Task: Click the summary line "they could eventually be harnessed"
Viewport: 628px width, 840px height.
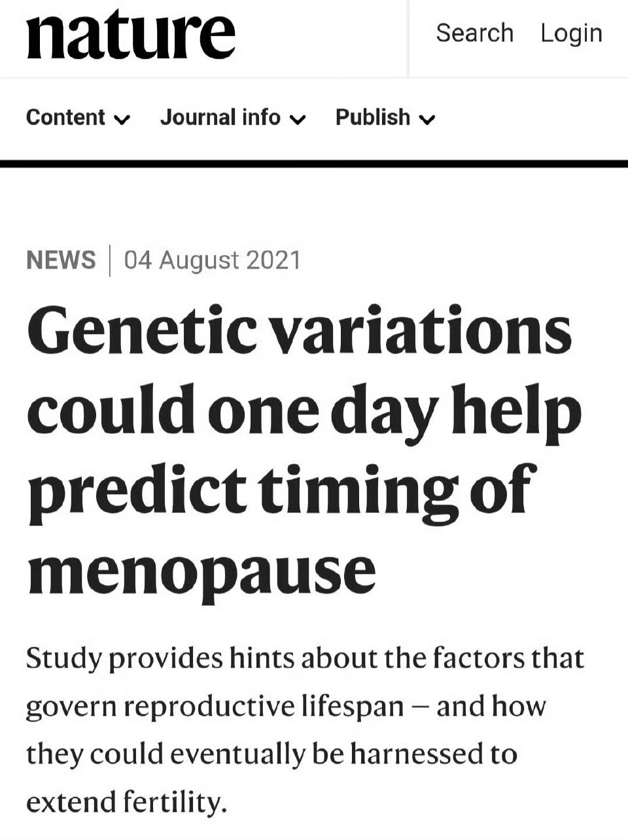Action: pos(271,754)
